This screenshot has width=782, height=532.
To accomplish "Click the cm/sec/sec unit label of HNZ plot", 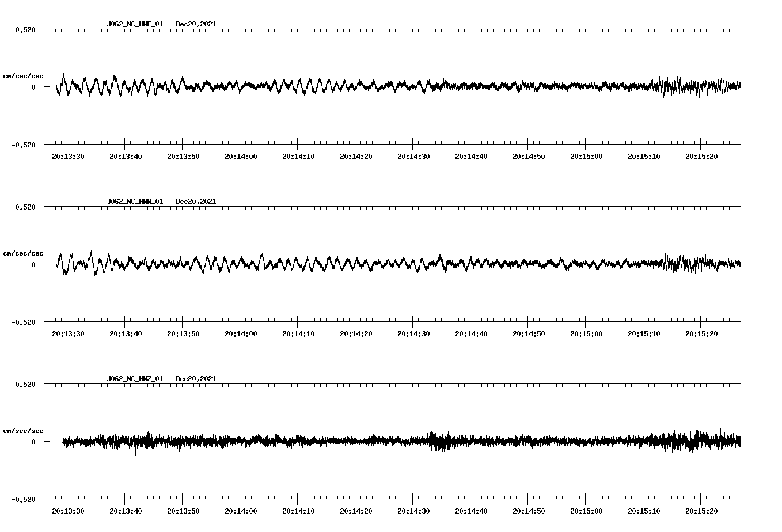I will pyautogui.click(x=23, y=431).
